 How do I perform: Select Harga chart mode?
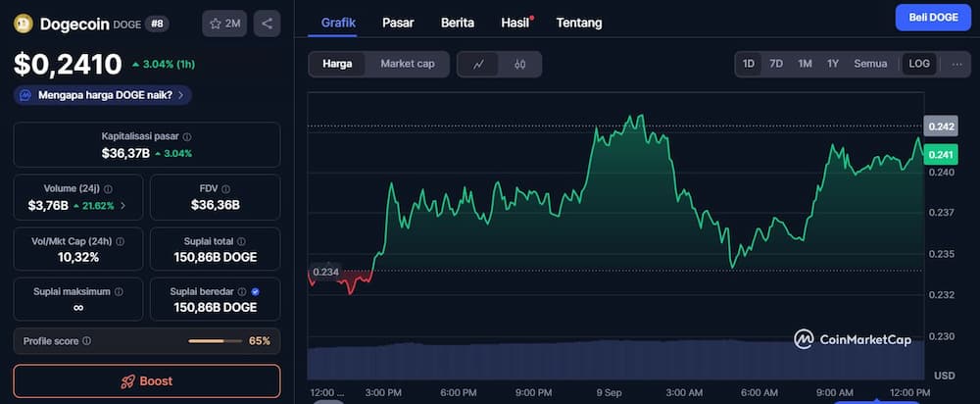pos(337,64)
